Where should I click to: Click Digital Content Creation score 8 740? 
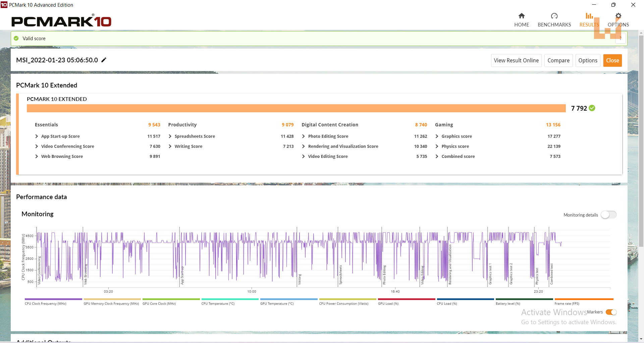[421, 125]
